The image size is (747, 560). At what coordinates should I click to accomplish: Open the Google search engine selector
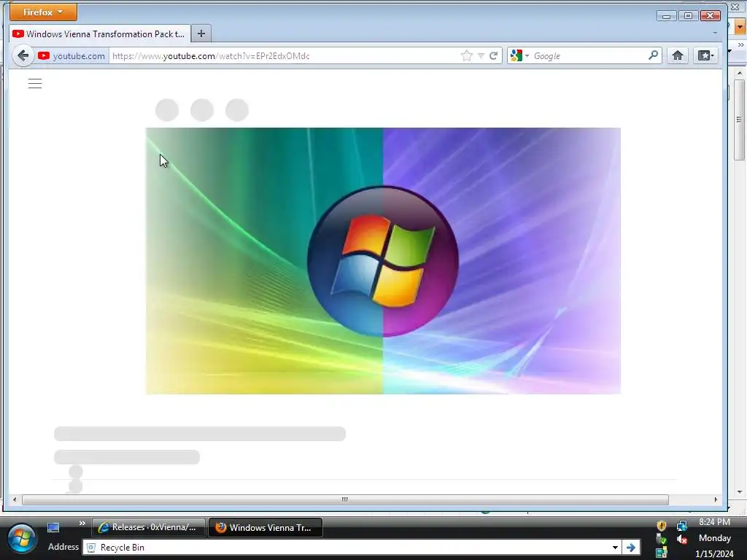pos(519,55)
